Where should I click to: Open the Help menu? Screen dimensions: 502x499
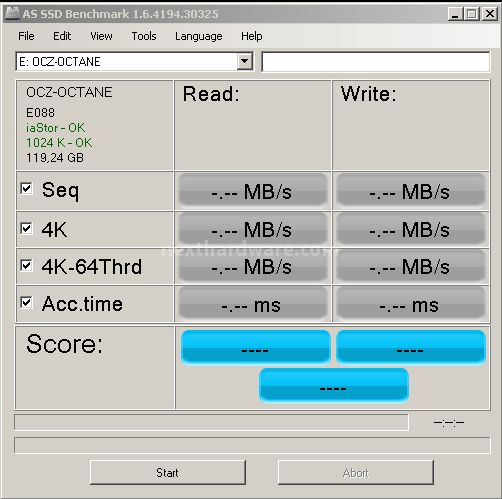[x=252, y=36]
